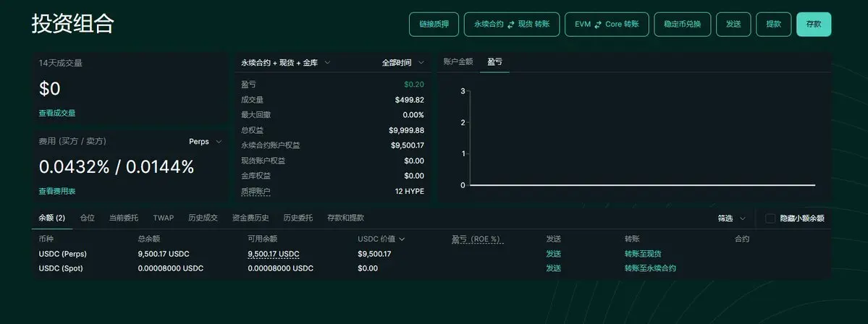Screen dimensions: 868x324
Task: Click the 质押账户 label
Action: tap(256, 192)
